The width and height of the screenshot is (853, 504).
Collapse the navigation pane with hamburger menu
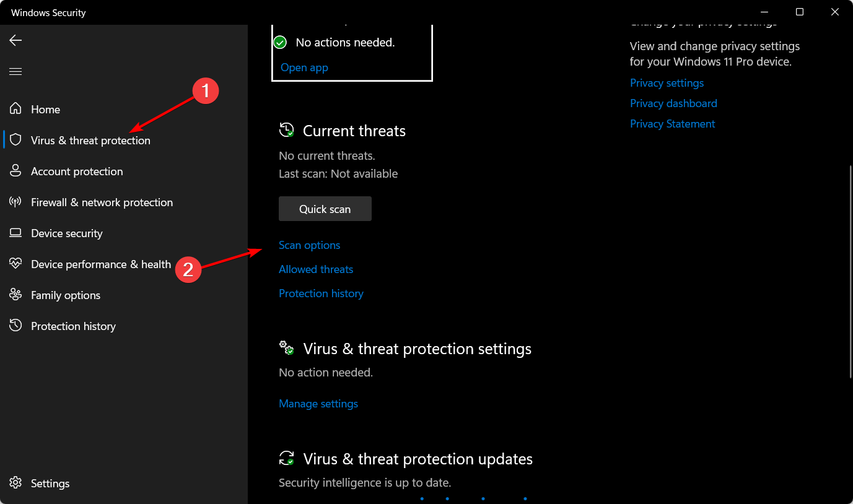click(15, 71)
